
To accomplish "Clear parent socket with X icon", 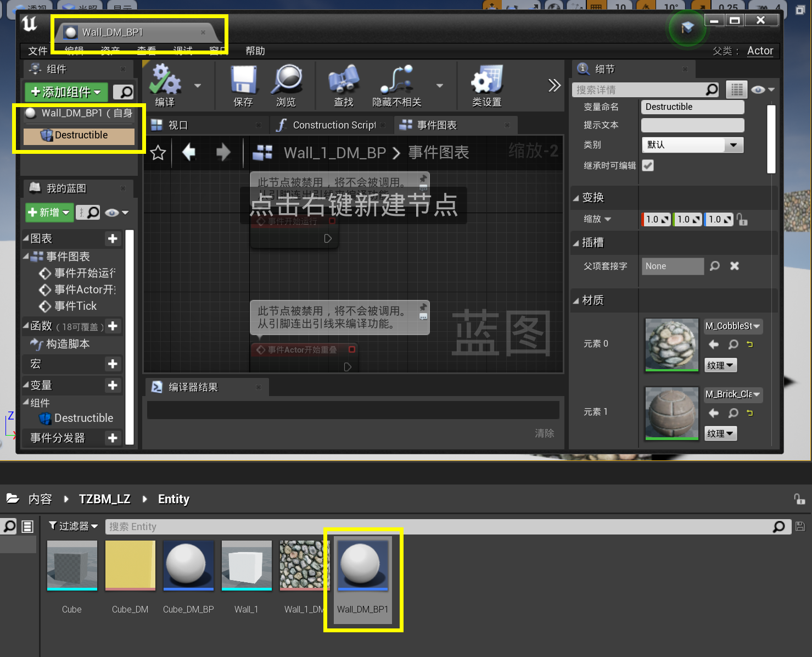I will (735, 266).
